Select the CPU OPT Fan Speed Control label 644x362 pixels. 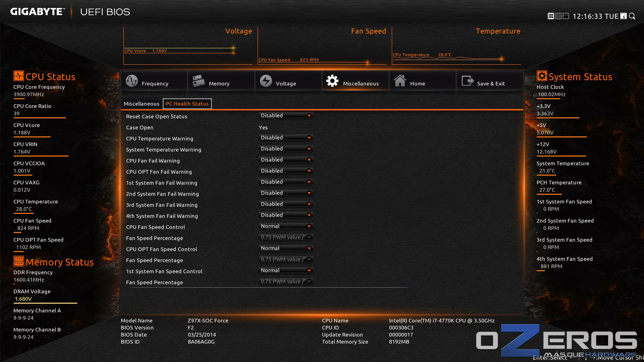point(161,249)
